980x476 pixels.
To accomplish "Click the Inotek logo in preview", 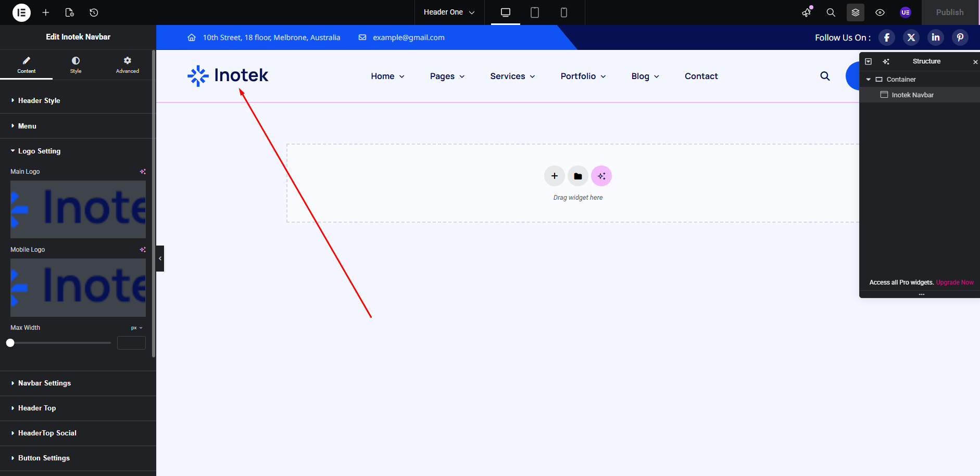I will pyautogui.click(x=228, y=76).
